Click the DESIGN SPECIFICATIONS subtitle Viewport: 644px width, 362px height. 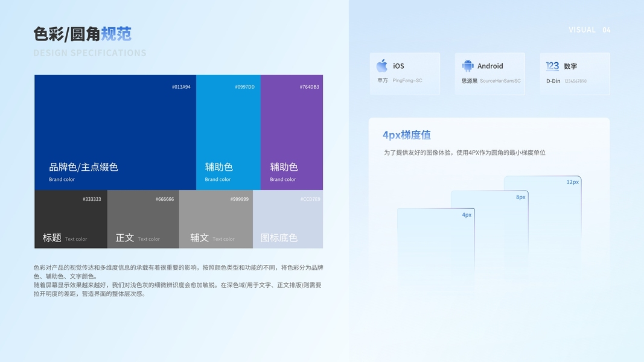(90, 53)
